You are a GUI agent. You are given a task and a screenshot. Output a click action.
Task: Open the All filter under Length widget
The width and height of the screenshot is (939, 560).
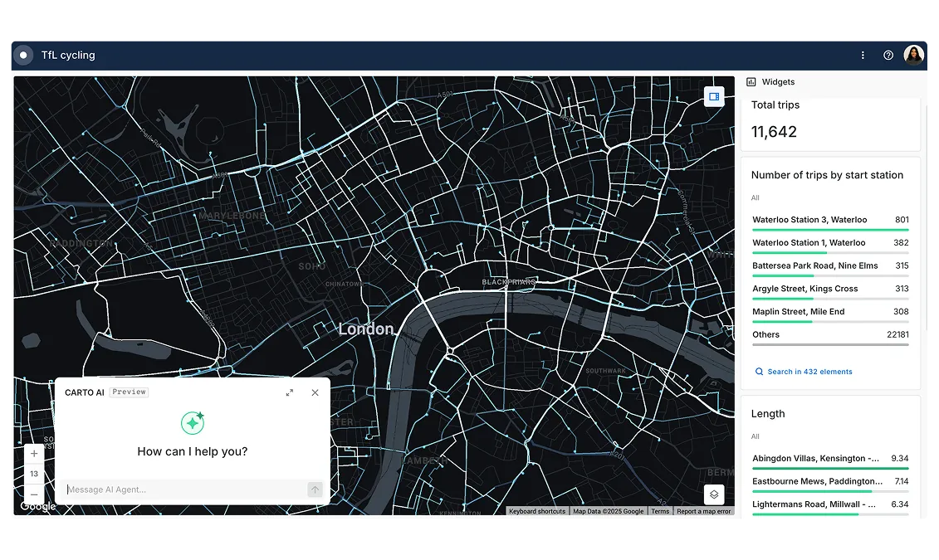pyautogui.click(x=755, y=436)
